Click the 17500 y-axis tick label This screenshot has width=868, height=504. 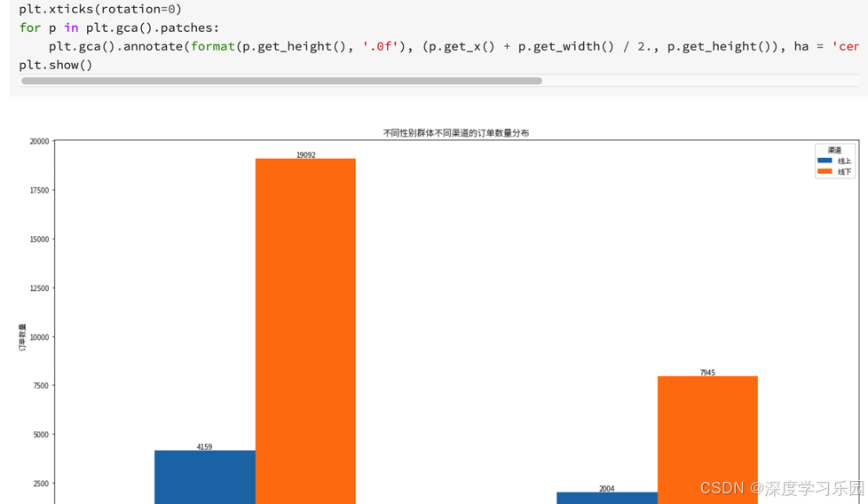39,190
